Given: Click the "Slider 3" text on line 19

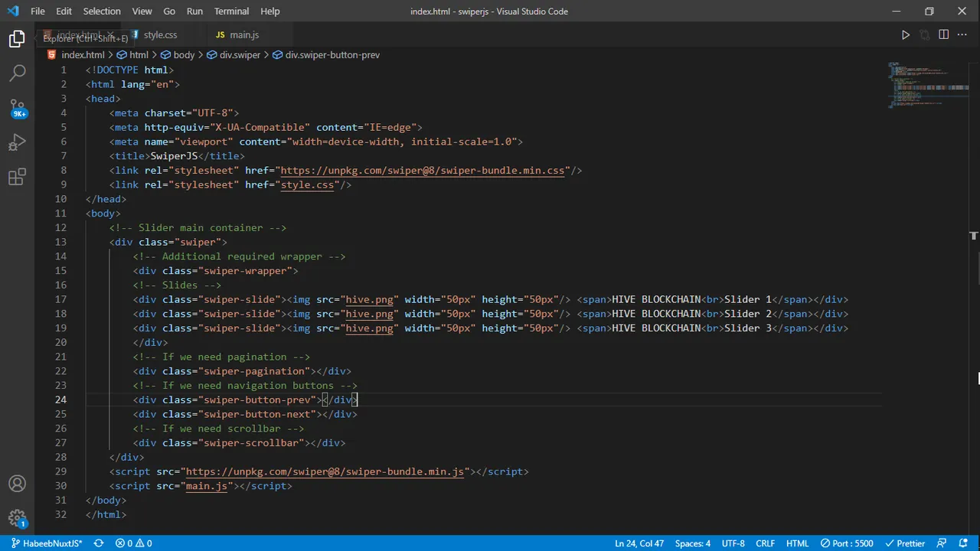Looking at the screenshot, I should [x=748, y=328].
